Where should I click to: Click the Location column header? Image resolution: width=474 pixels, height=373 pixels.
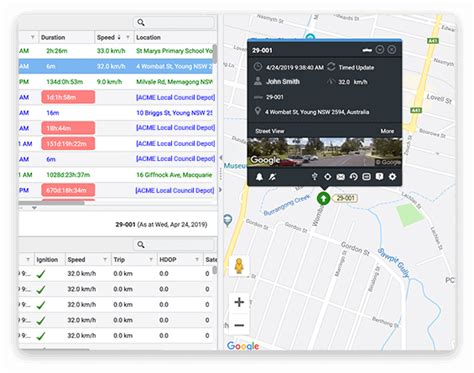pyautogui.click(x=148, y=37)
